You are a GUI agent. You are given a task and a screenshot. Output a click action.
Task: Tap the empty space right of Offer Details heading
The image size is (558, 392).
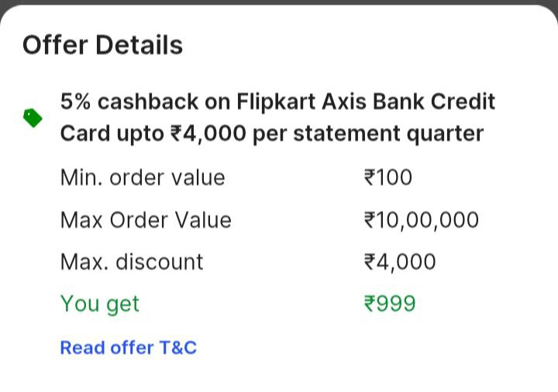pyautogui.click(x=372, y=45)
